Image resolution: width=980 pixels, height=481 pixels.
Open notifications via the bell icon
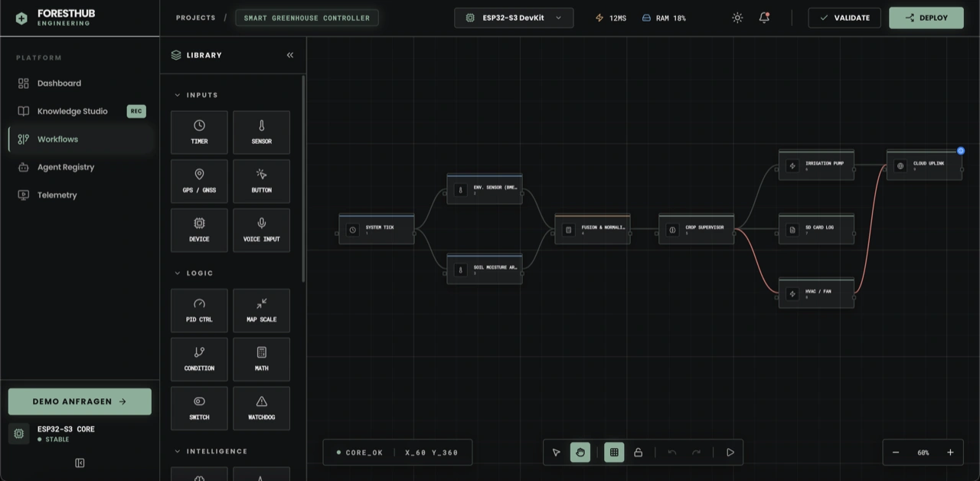763,17
